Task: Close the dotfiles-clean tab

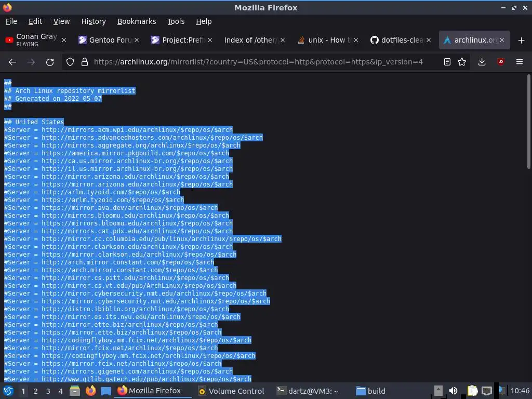Action: (429, 40)
